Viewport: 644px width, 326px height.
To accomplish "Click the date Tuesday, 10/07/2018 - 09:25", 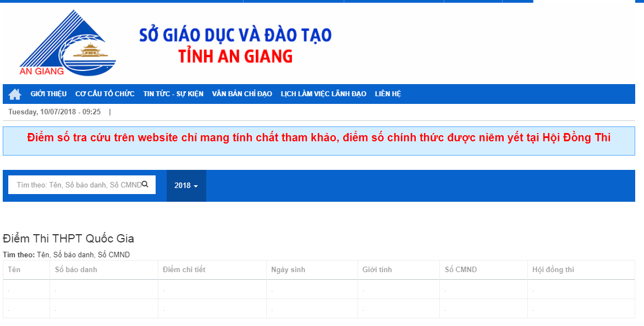I will pyautogui.click(x=54, y=112).
